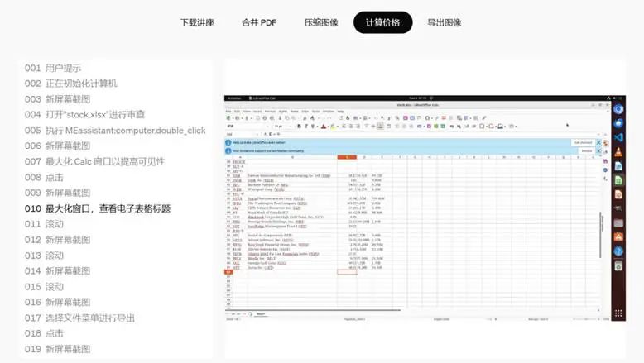The image size is (644, 363).
Task: Select step 003 新屏幕截图
Action: tap(57, 99)
